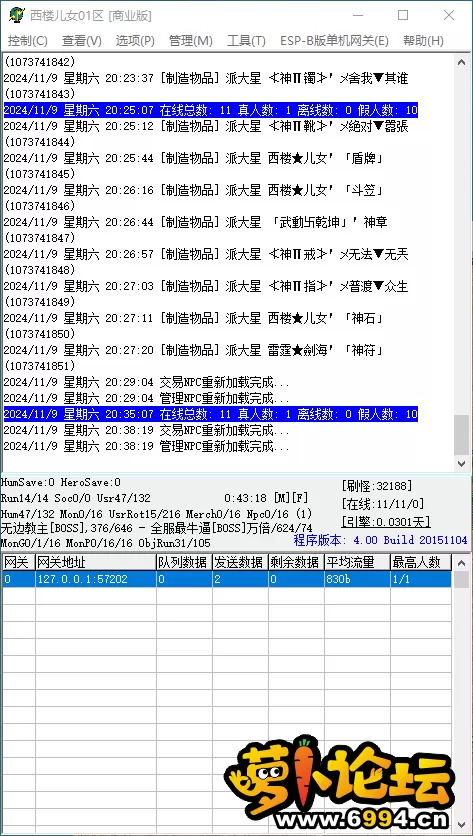Select the 20:23:37 制造物品 log line

point(206,78)
